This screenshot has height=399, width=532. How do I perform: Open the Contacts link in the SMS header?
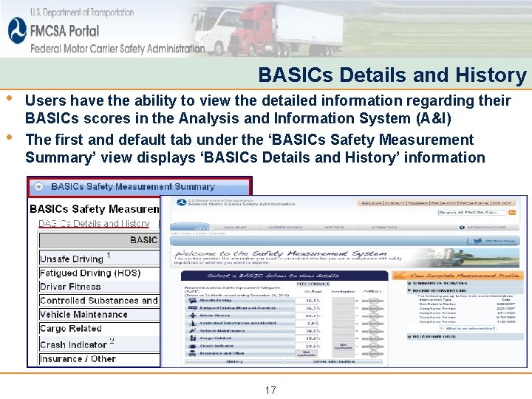[x=395, y=203]
